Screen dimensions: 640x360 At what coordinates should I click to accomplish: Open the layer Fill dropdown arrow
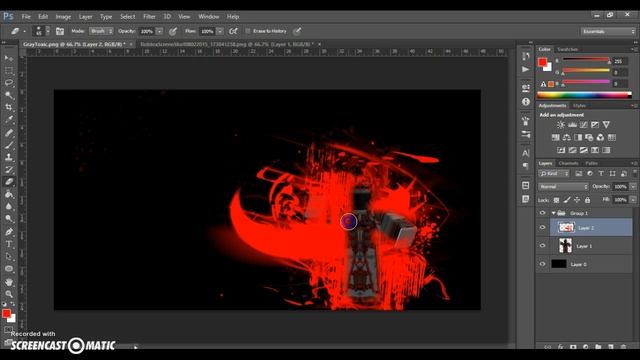coord(633,200)
